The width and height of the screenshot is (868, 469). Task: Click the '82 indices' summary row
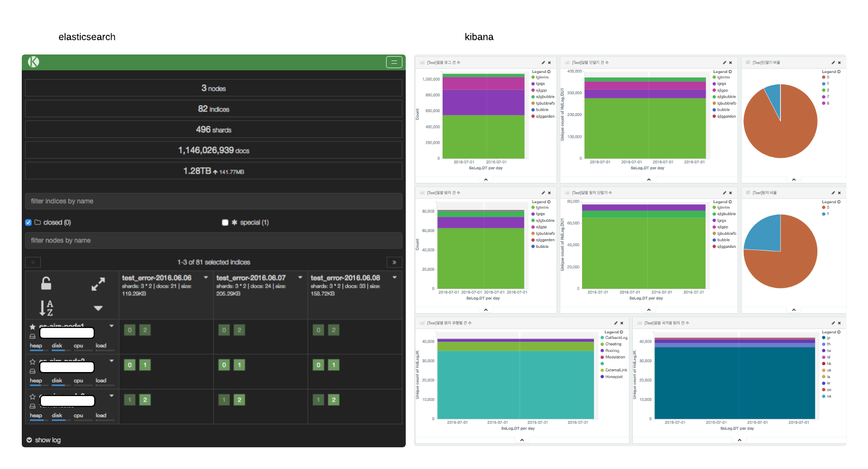pos(213,109)
